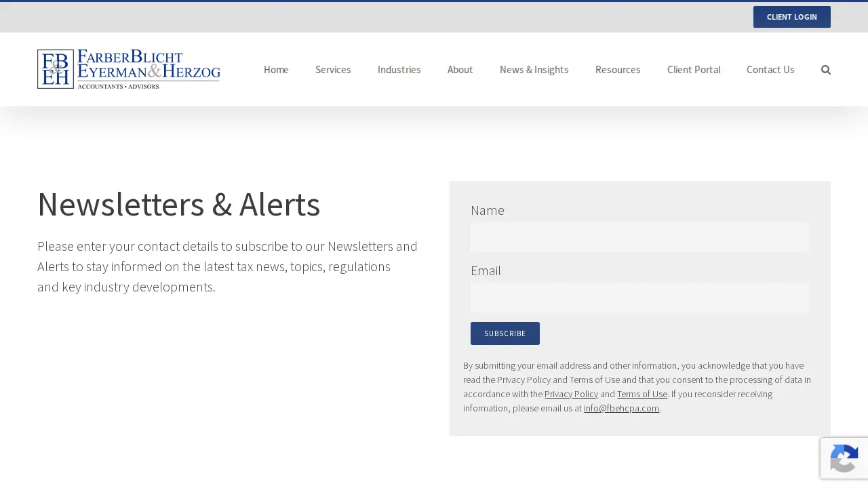This screenshot has height=488, width=868.
Task: Open the Resources menu
Action: pos(618,70)
